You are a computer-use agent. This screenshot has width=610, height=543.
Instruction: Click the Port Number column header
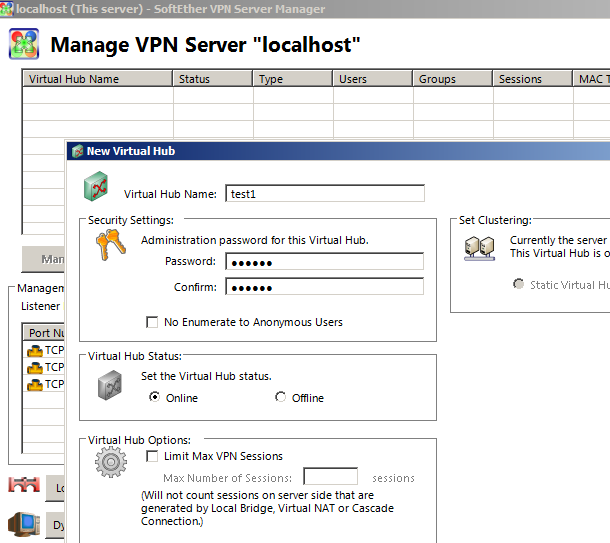pos(44,333)
